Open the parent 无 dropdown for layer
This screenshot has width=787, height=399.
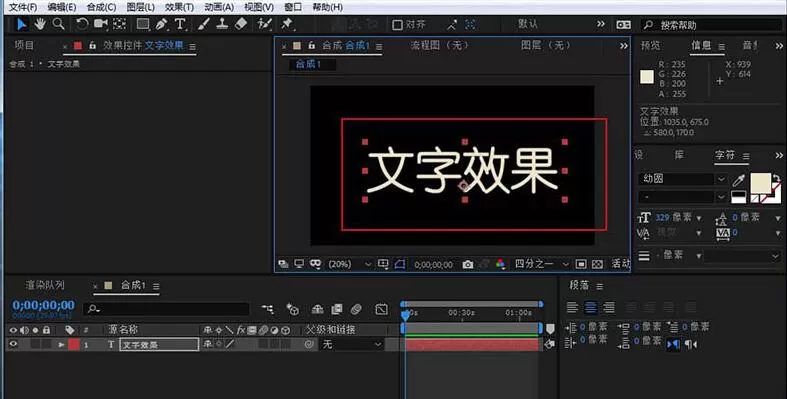click(x=351, y=344)
